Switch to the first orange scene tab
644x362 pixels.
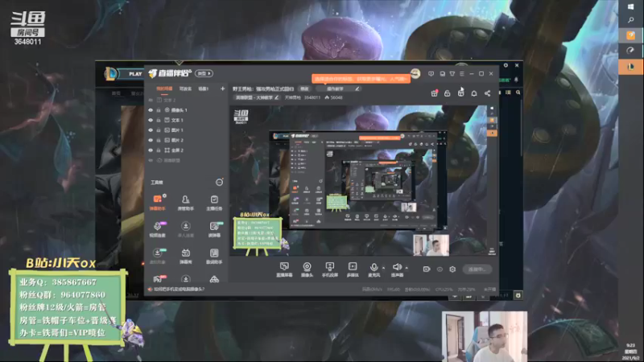click(x=164, y=88)
